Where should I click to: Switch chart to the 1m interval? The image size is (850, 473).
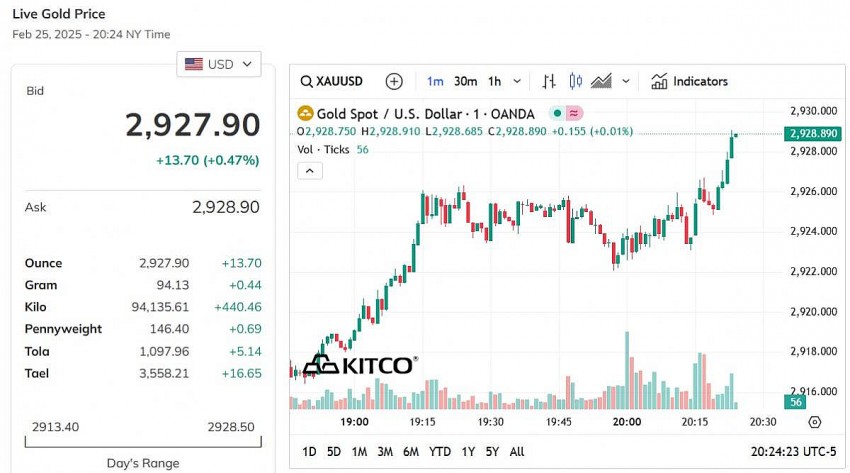[435, 81]
